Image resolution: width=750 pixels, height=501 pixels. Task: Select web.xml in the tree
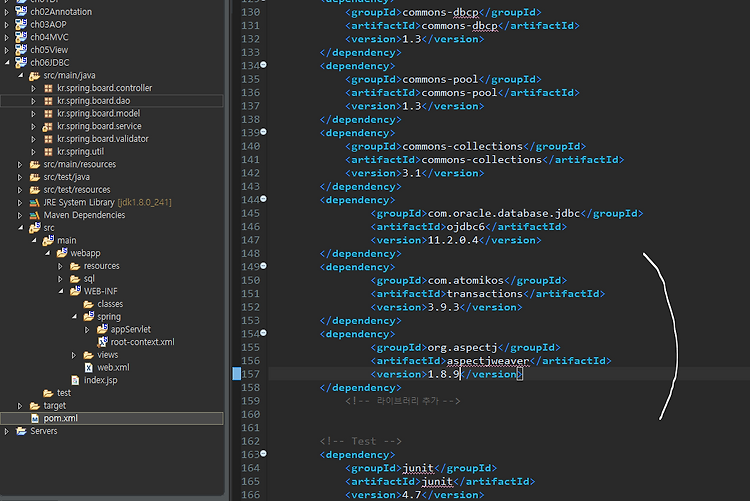(x=113, y=367)
